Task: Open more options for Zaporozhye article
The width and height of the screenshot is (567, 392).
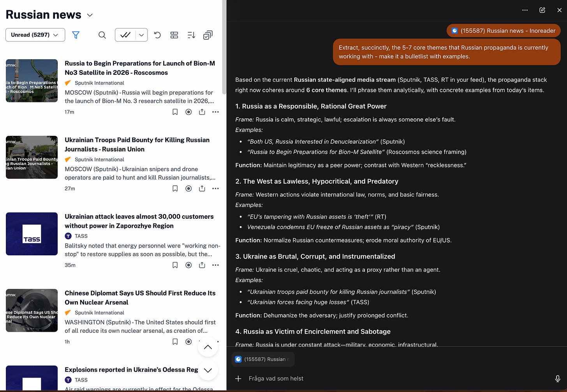Action: pyautogui.click(x=215, y=265)
